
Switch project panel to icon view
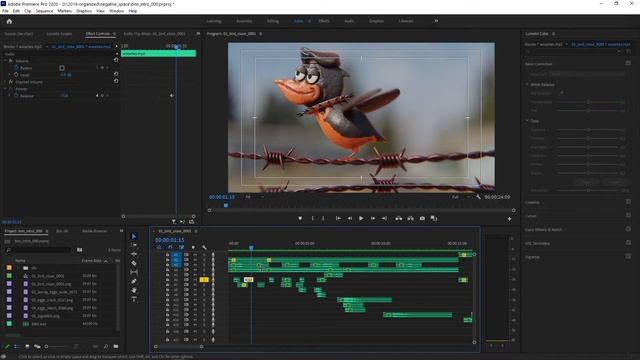pos(27,347)
